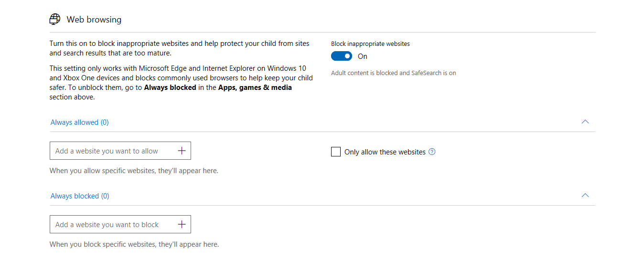Viewport: 644px width, 274px height.
Task: Click the Web browsing globe icon
Action: 55,19
